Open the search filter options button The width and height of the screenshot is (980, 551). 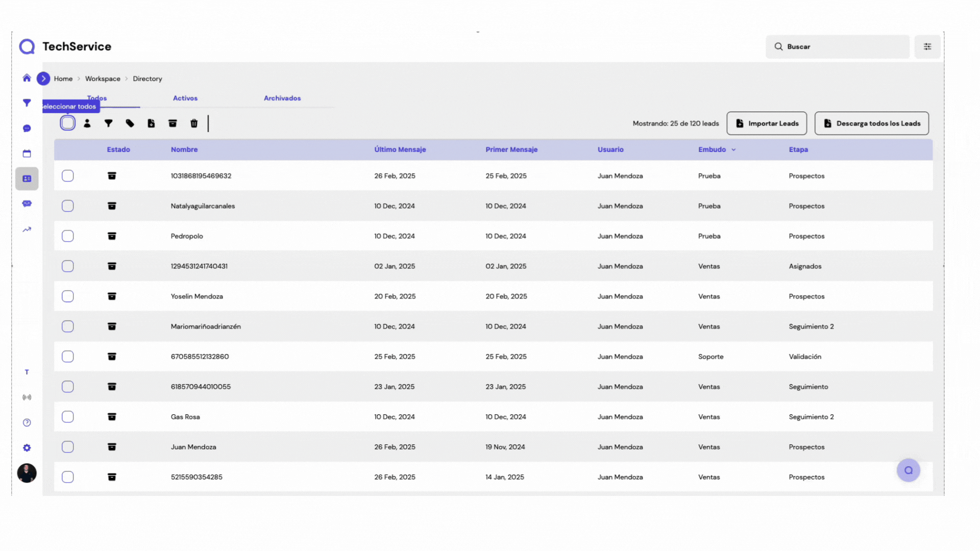click(x=927, y=46)
